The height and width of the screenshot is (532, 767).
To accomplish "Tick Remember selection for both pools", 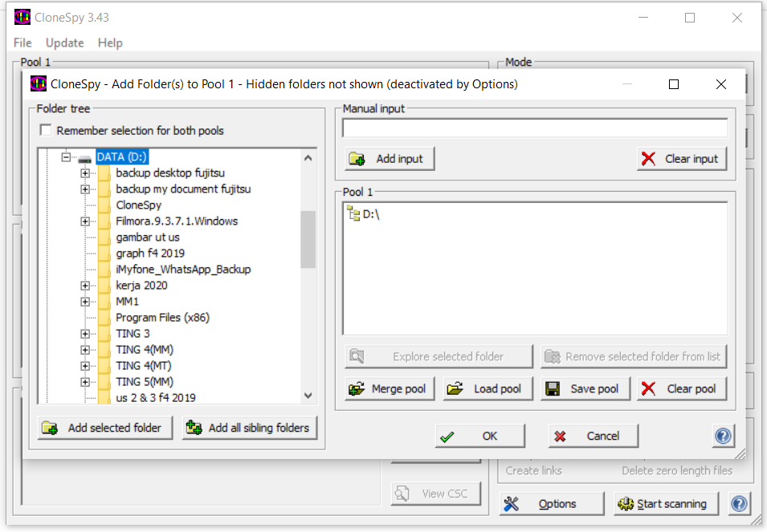I will 46,130.
